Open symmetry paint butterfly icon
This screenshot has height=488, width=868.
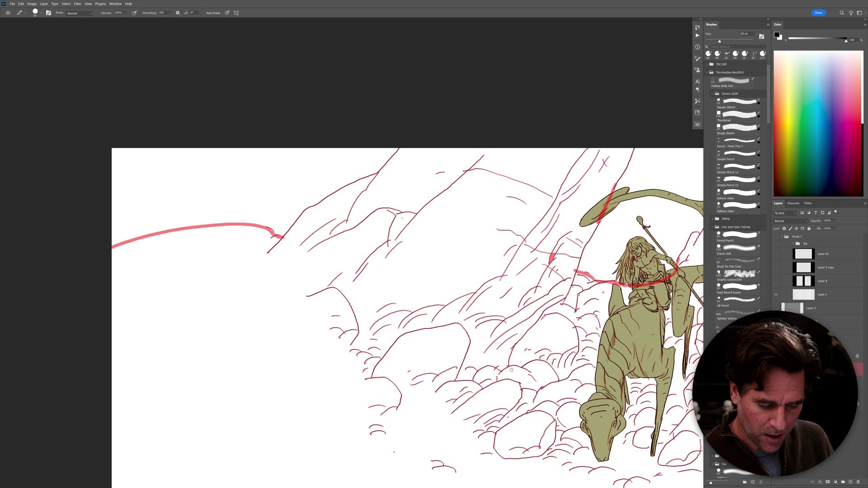[236, 13]
